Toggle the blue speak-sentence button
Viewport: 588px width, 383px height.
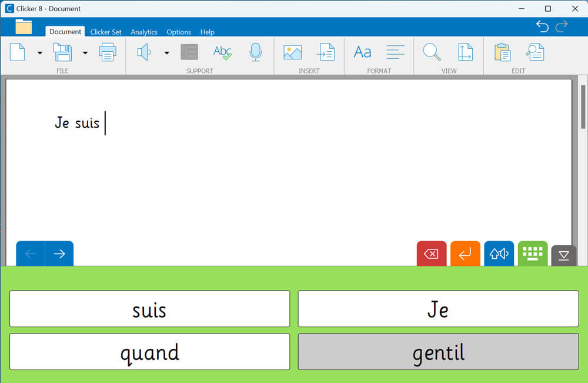pos(499,254)
